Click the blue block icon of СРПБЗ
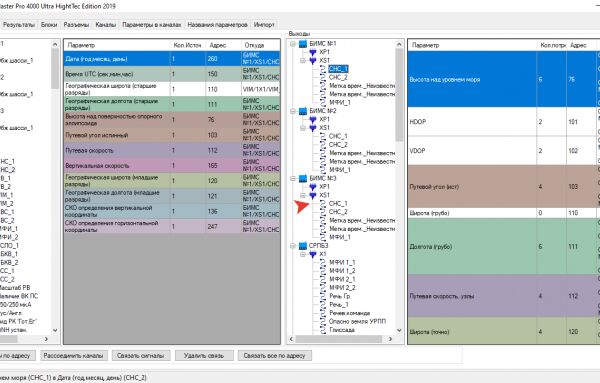This screenshot has width=600, height=383. [x=303, y=246]
